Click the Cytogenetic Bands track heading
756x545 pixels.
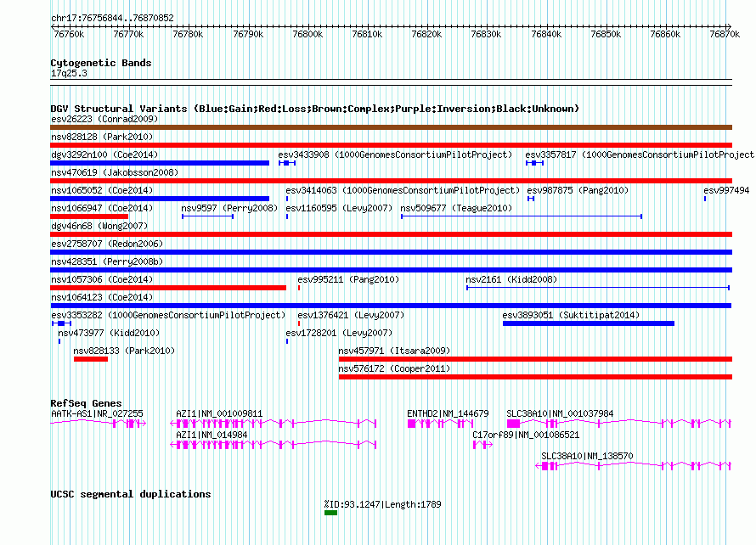coord(101,63)
